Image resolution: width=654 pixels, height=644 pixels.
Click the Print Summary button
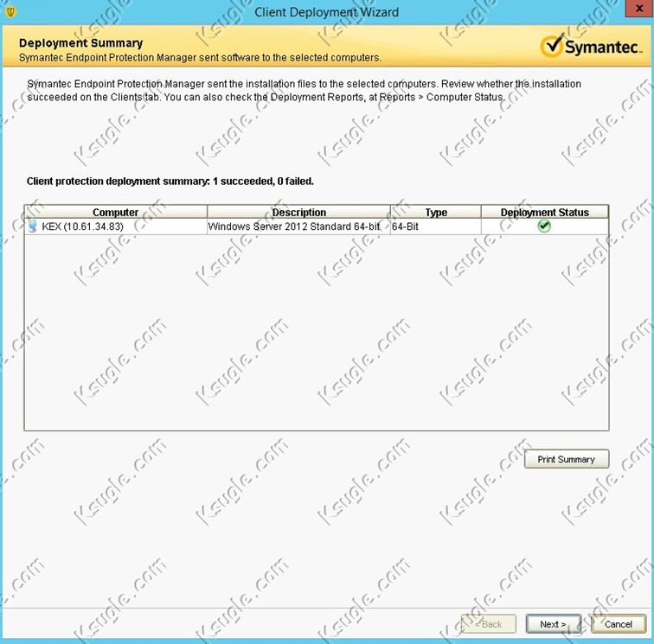567,459
